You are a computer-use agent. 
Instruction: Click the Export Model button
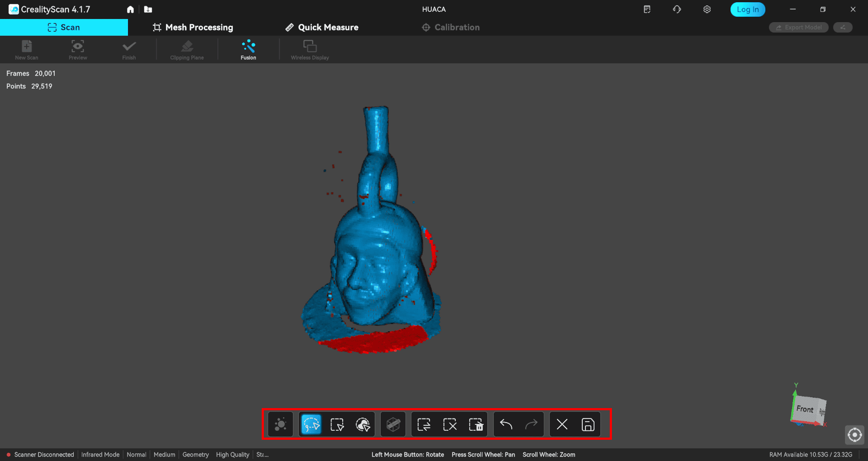pos(799,27)
